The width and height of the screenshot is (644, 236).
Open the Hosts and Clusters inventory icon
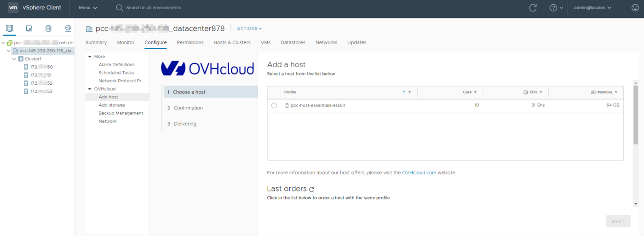click(x=9, y=29)
